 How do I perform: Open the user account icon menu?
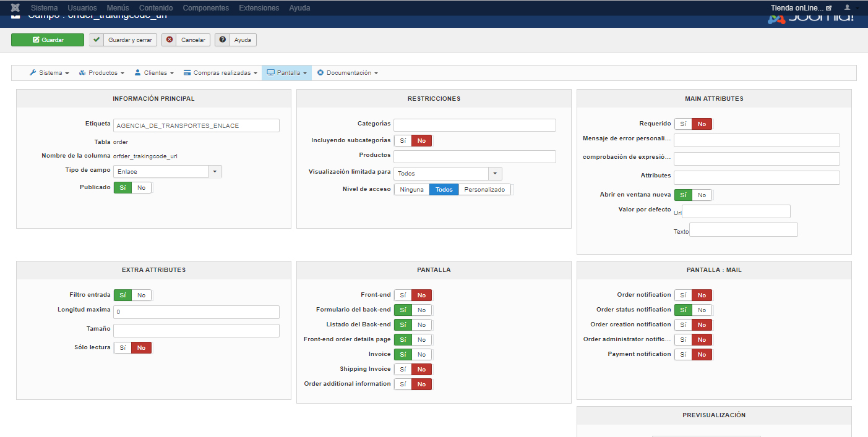click(847, 8)
